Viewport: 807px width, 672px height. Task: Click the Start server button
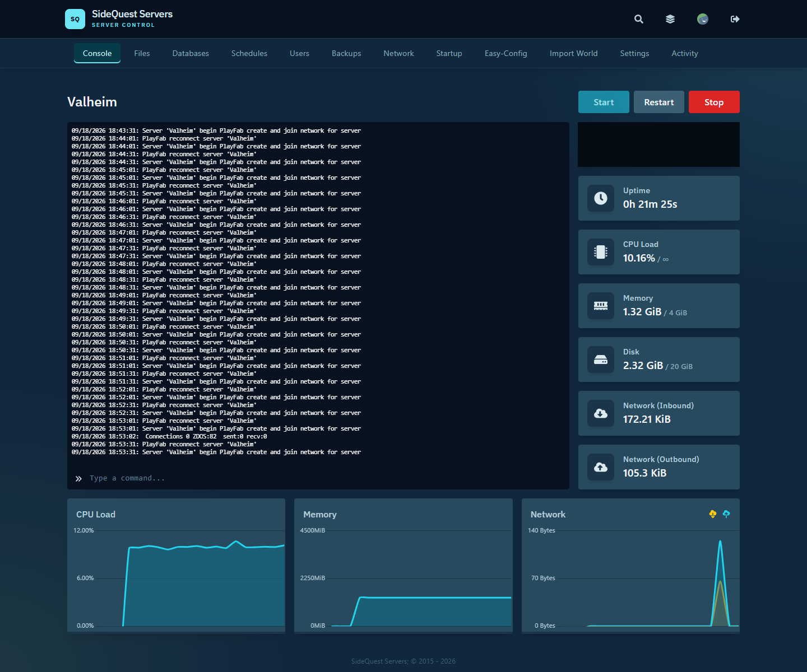(604, 102)
